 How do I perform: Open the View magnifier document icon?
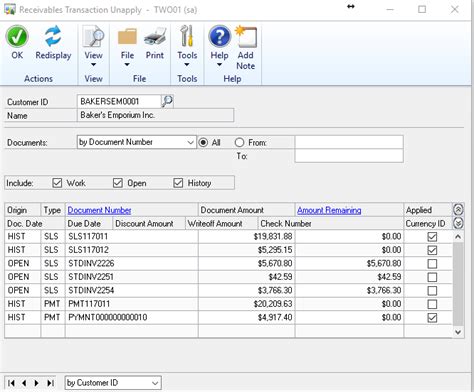93,36
